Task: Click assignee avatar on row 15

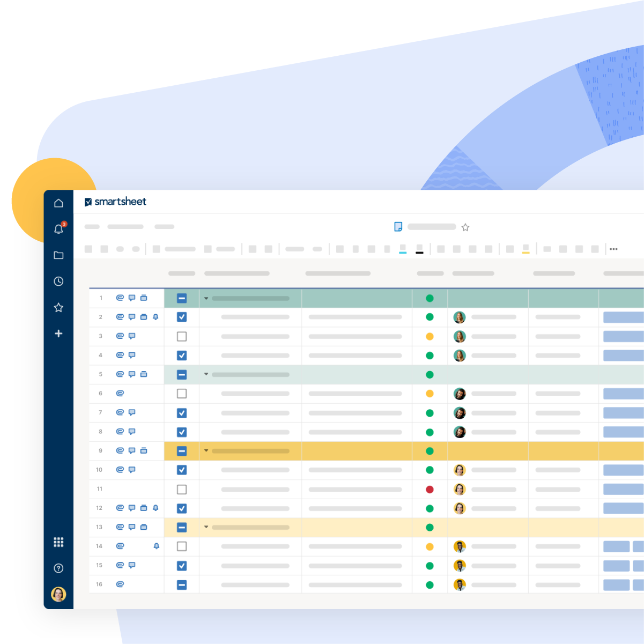Action: [x=460, y=566]
